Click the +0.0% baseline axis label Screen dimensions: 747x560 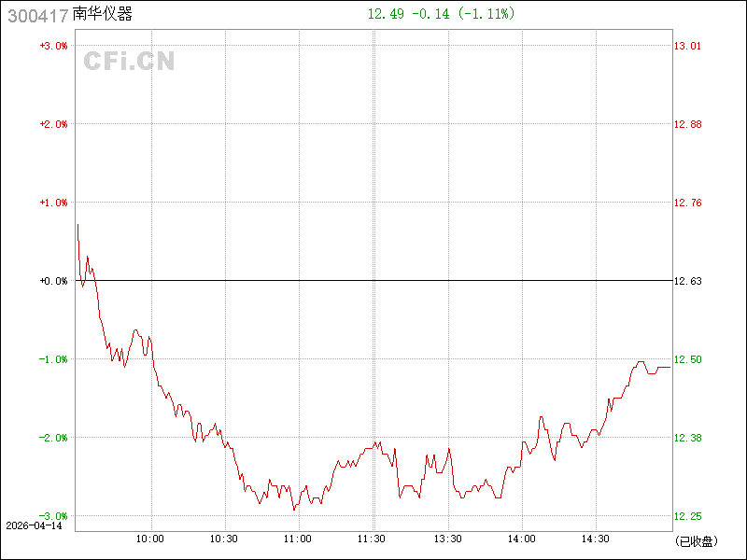(x=52, y=281)
